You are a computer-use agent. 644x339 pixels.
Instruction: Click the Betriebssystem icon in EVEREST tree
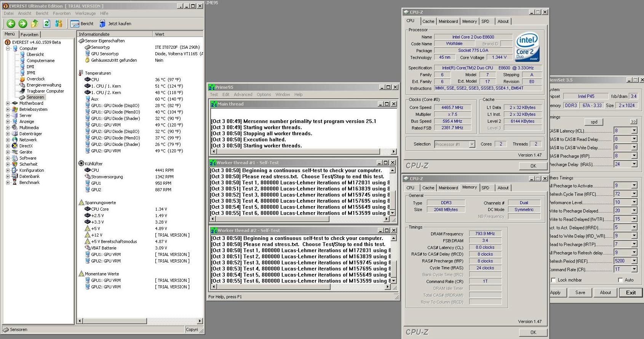point(15,109)
